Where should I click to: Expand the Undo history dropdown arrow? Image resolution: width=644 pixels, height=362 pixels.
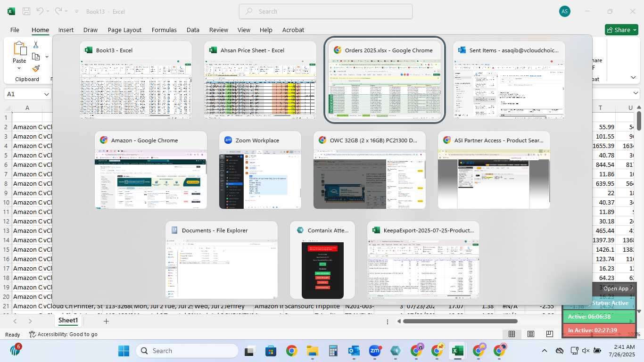(48, 11)
